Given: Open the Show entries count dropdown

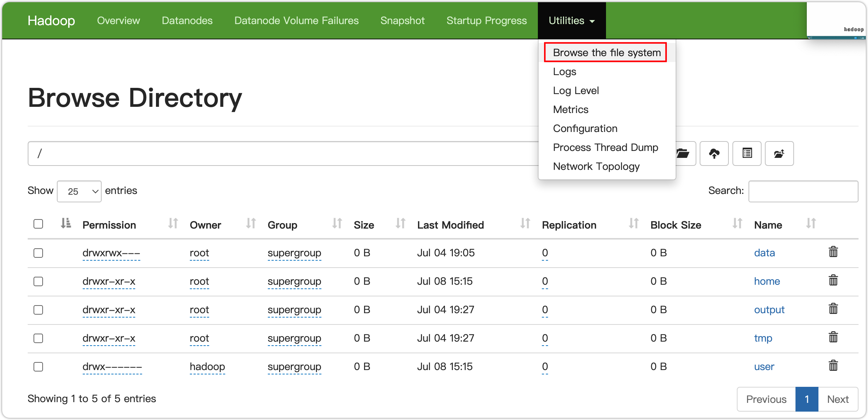Looking at the screenshot, I should [x=79, y=191].
